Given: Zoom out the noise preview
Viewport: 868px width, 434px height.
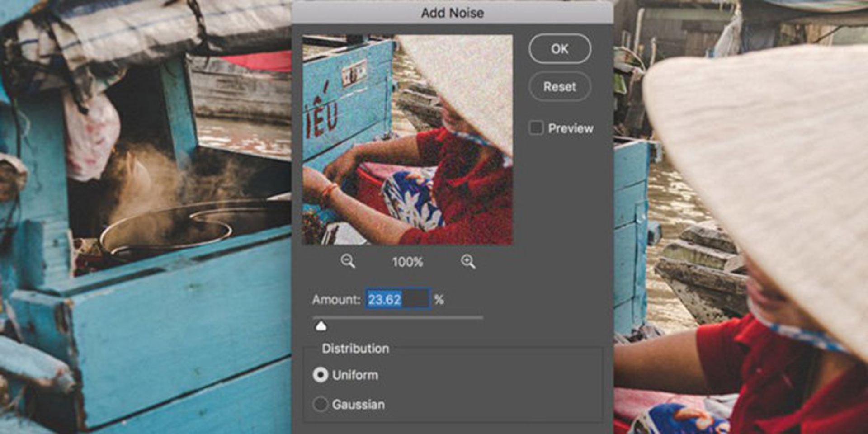Looking at the screenshot, I should point(348,261).
